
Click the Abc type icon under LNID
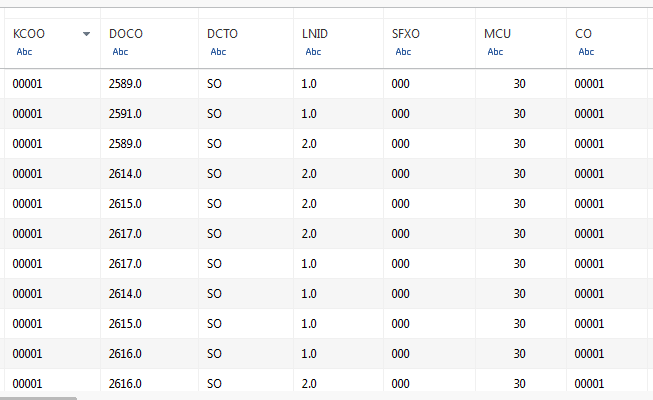click(313, 52)
